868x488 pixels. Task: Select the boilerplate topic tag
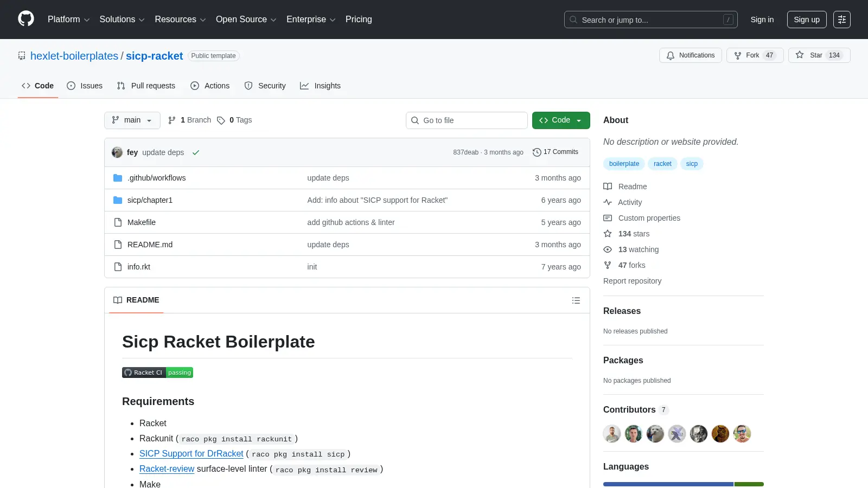[x=624, y=164]
